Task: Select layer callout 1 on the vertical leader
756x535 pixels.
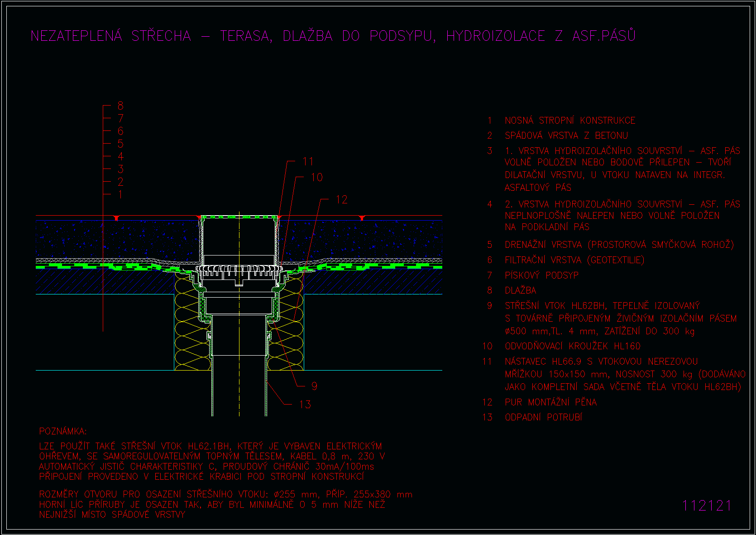Action: coord(120,194)
